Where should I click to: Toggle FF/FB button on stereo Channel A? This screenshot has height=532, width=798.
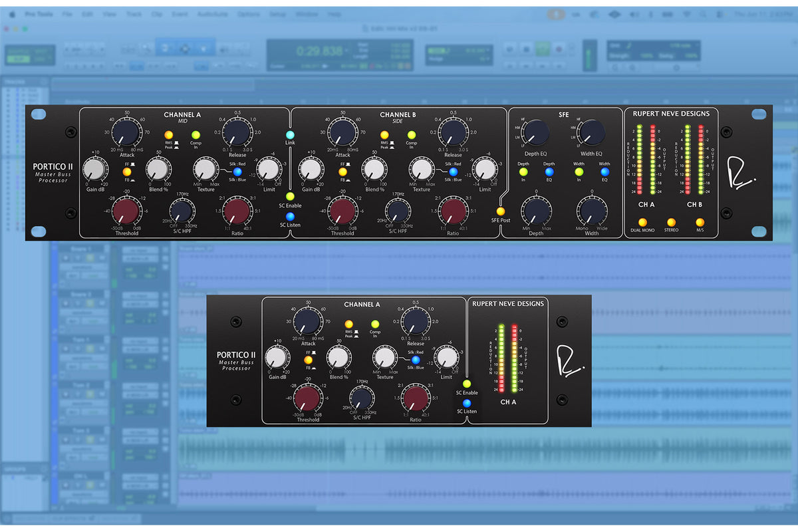point(126,172)
